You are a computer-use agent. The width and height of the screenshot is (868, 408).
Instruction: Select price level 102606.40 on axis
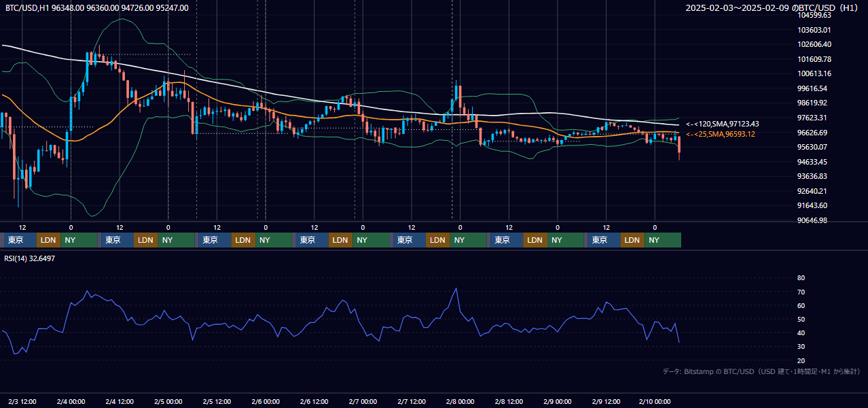click(x=814, y=44)
